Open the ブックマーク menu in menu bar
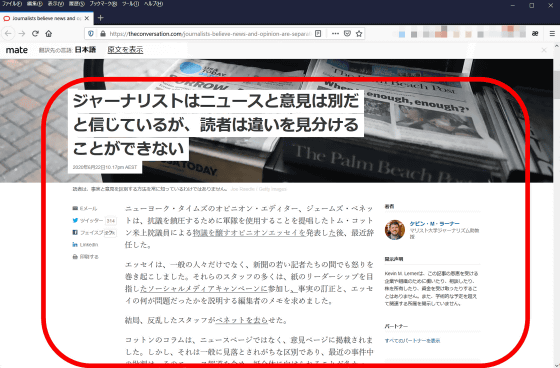This screenshot has width=560, height=368. pos(103,4)
